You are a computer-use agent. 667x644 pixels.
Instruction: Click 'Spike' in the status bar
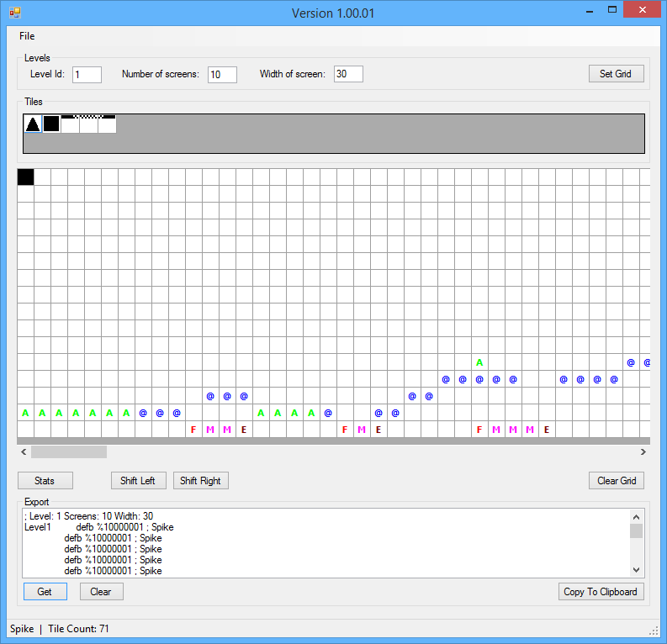tap(22, 628)
